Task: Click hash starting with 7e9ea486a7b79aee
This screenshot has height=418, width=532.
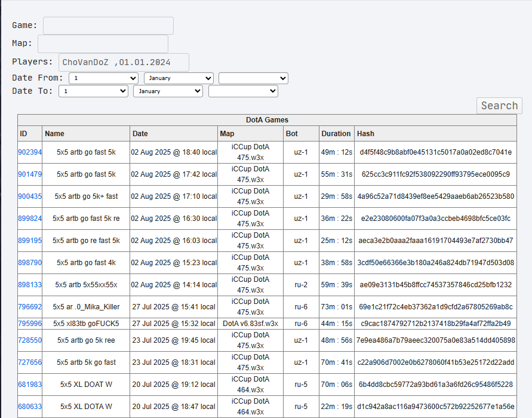Action: (436, 340)
